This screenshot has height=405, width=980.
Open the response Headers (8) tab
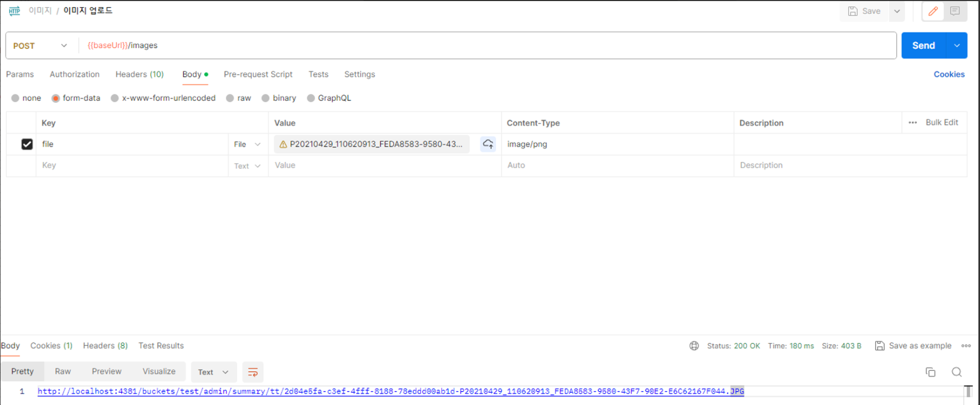[105, 346]
